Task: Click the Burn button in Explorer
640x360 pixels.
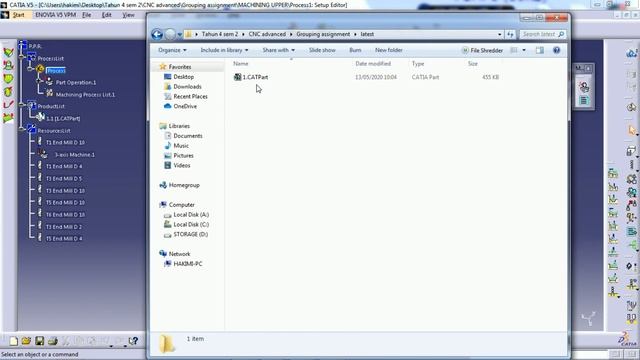Action: point(355,50)
